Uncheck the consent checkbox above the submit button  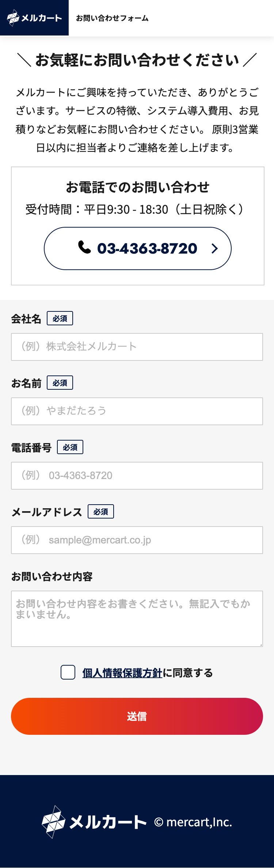coord(68,672)
